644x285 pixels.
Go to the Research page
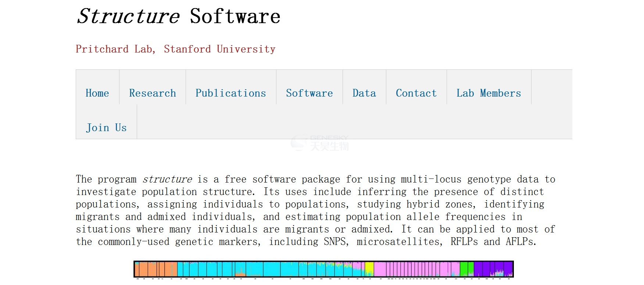(x=153, y=93)
